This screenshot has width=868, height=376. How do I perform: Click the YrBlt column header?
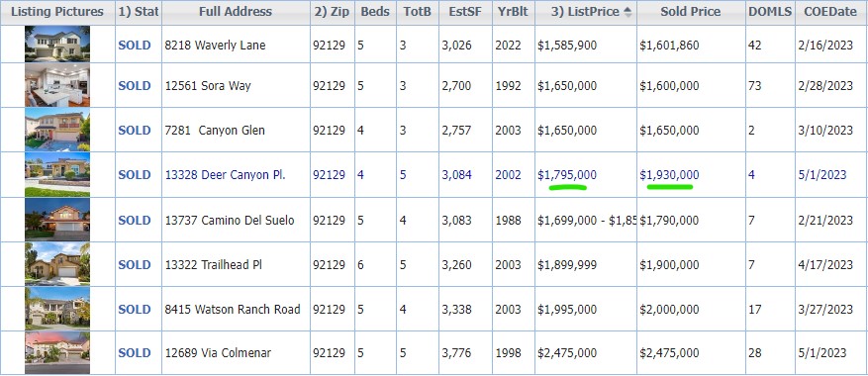[x=513, y=12]
